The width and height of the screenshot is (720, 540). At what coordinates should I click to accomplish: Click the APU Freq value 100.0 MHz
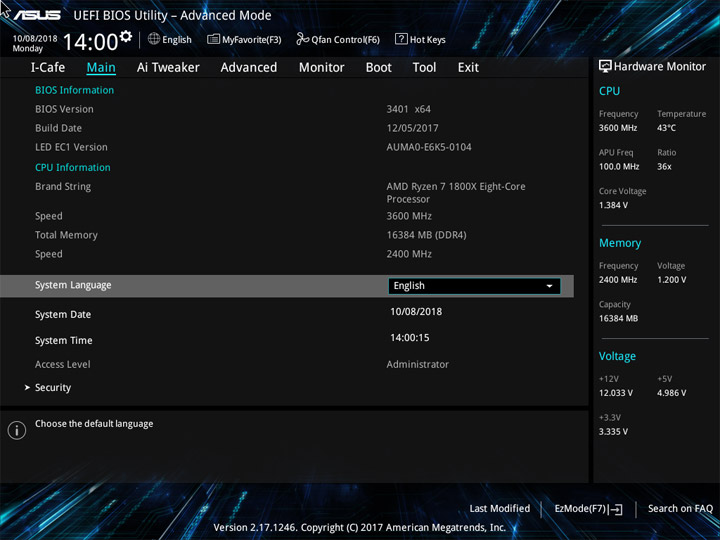point(619,167)
